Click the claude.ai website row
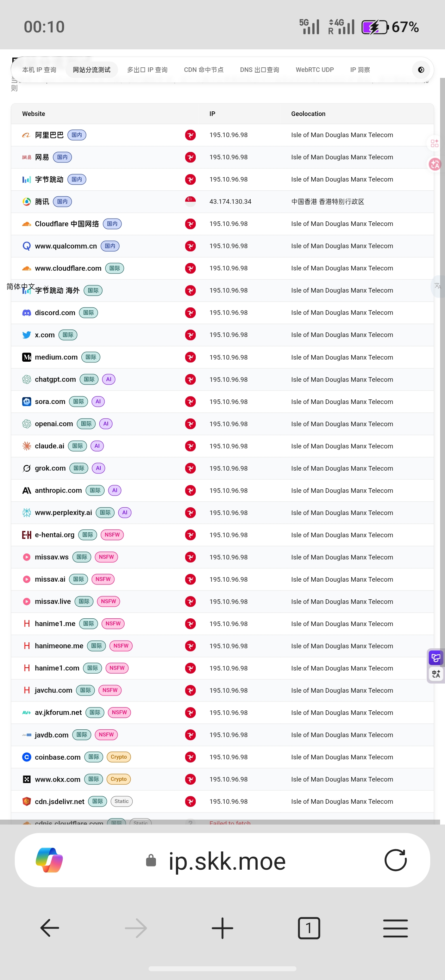Screen dimensions: 445x980 click(x=222, y=446)
